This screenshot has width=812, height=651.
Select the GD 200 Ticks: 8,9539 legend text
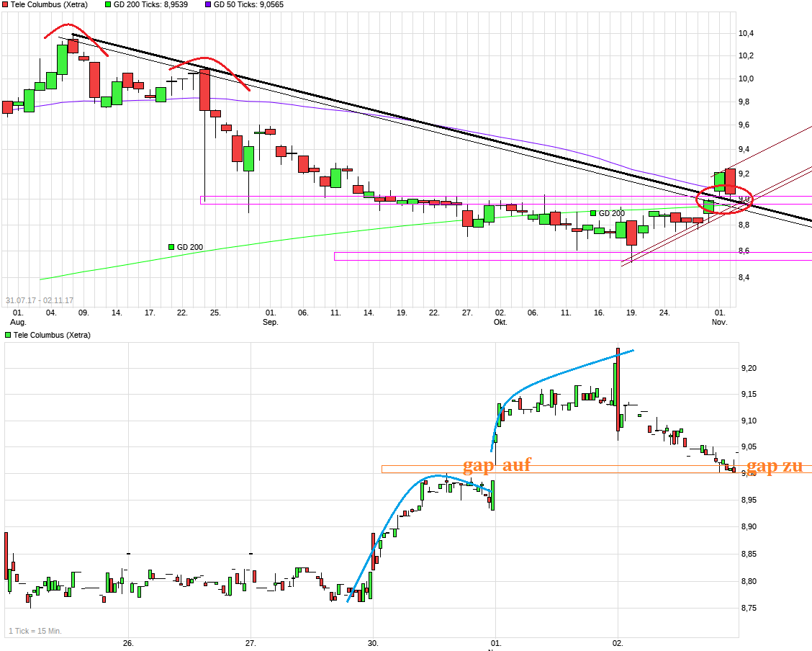coord(150,4)
